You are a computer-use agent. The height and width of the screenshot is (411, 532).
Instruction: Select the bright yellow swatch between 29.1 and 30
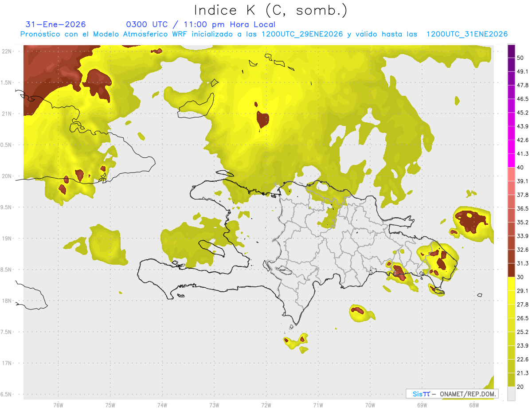click(511, 284)
